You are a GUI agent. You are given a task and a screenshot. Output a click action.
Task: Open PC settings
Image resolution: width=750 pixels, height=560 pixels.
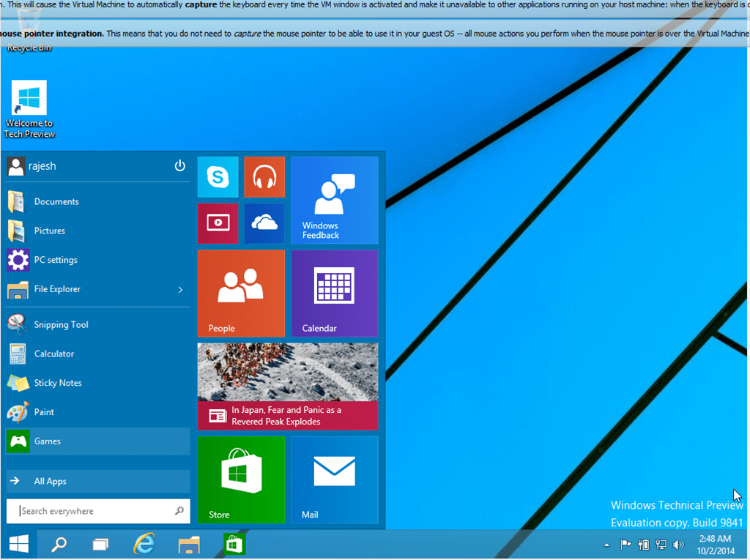pyautogui.click(x=98, y=260)
